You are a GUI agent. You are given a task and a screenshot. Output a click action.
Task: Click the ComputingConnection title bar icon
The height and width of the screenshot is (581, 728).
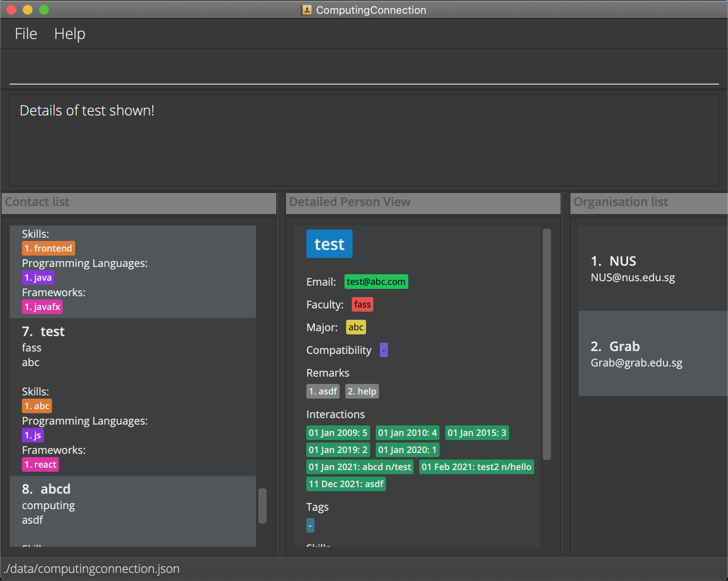(306, 10)
